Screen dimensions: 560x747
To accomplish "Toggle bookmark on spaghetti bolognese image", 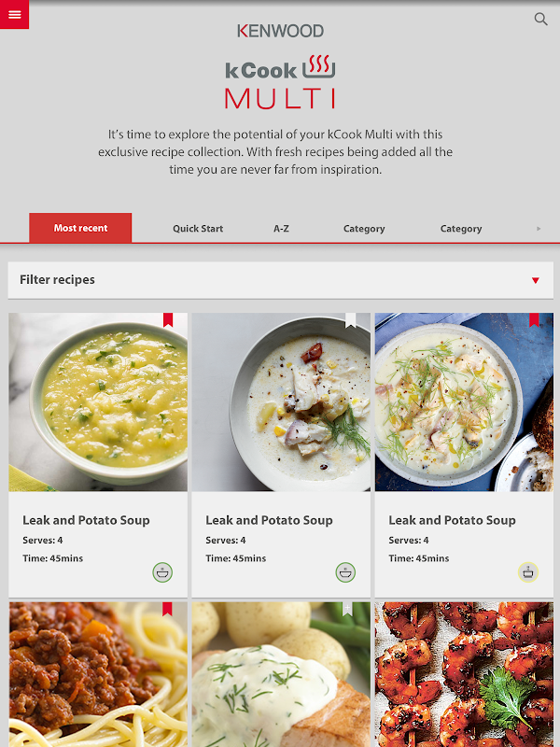I will 167,609.
